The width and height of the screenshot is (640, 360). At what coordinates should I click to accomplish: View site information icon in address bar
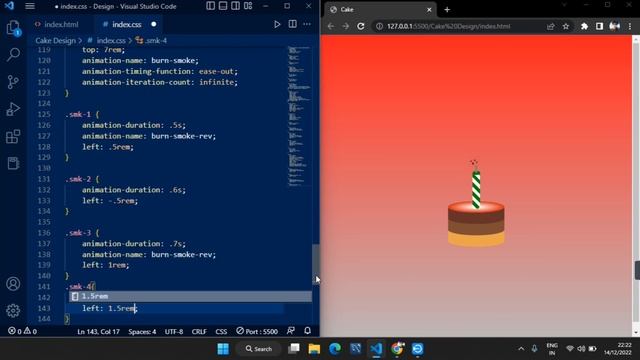coord(380,26)
